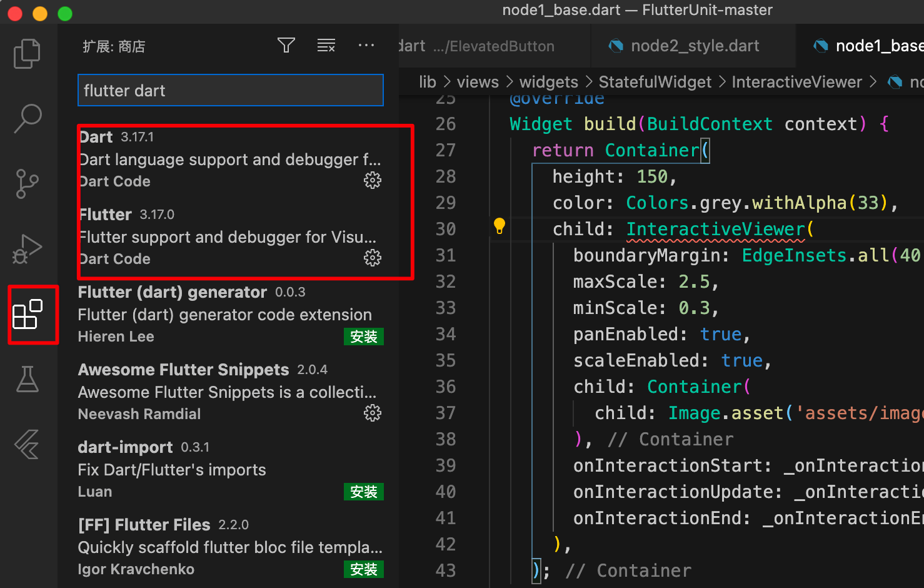The height and width of the screenshot is (588, 924).
Task: Switch to the .../ElevatedButton tab
Action: pos(495,46)
